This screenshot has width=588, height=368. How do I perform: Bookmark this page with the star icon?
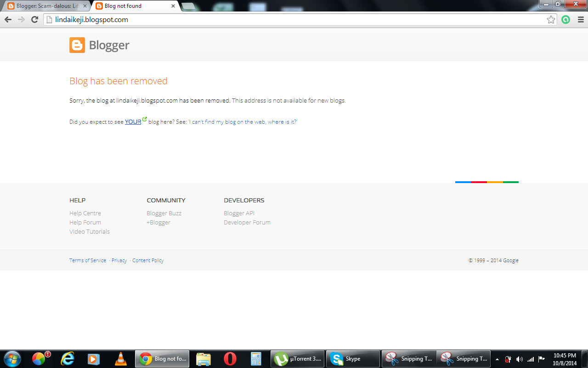[x=551, y=20]
